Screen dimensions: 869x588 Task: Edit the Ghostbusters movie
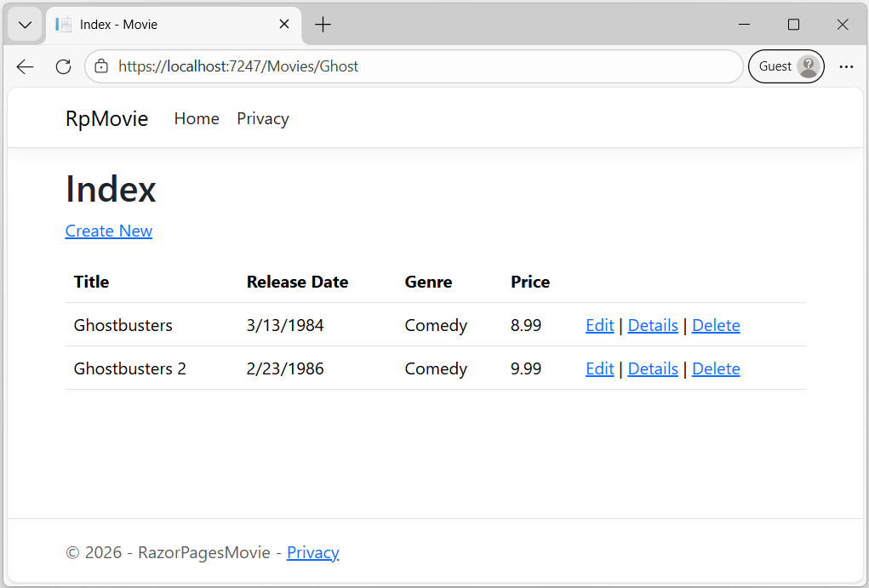click(x=600, y=325)
